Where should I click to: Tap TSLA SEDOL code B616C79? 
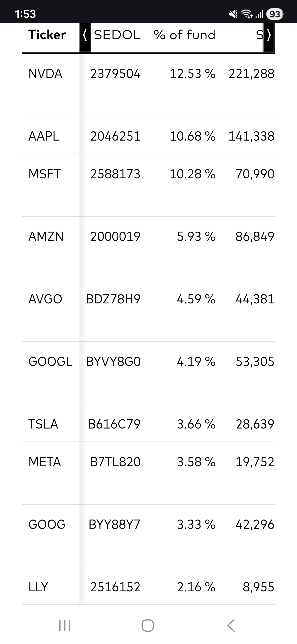(114, 424)
